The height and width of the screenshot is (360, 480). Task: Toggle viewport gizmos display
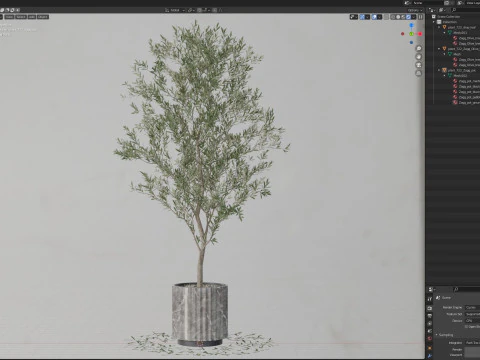pyautogui.click(x=362, y=17)
